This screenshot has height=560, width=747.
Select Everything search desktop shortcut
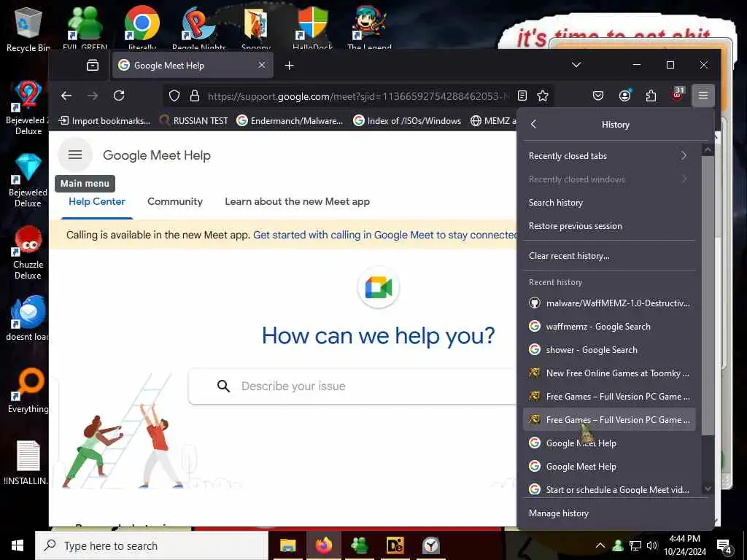point(28,391)
